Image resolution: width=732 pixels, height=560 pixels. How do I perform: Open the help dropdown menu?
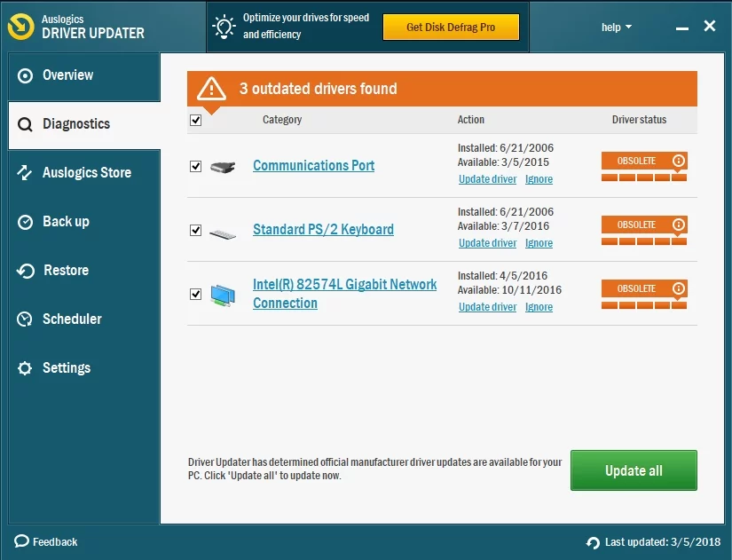(617, 28)
